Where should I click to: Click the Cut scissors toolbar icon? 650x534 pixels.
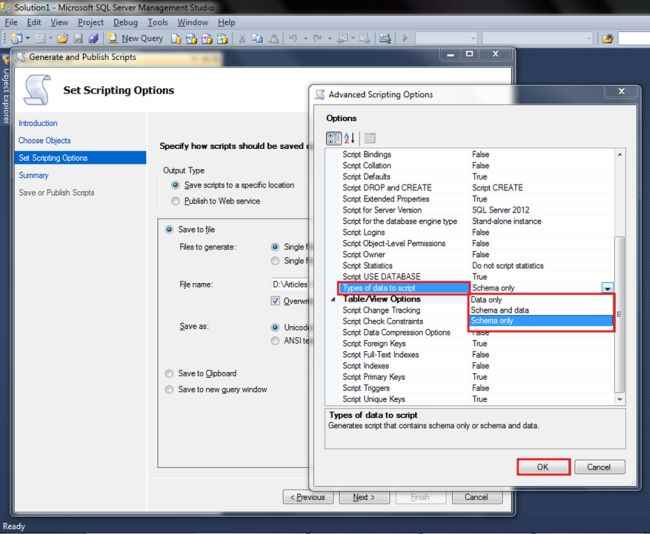tap(242, 39)
